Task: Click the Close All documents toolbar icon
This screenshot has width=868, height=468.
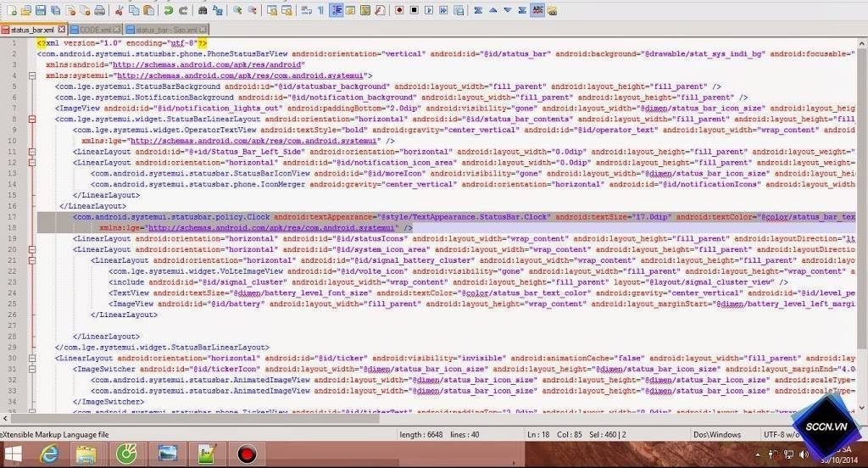Action: (85, 10)
